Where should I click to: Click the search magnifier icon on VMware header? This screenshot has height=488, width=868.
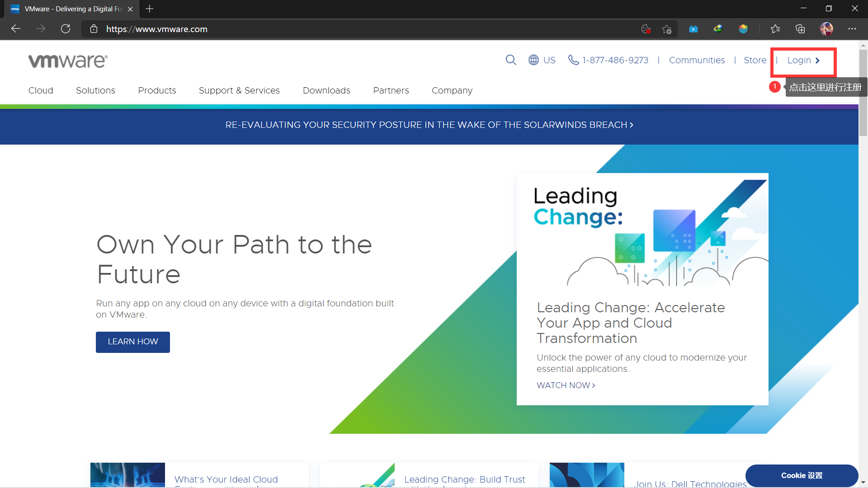coord(511,60)
